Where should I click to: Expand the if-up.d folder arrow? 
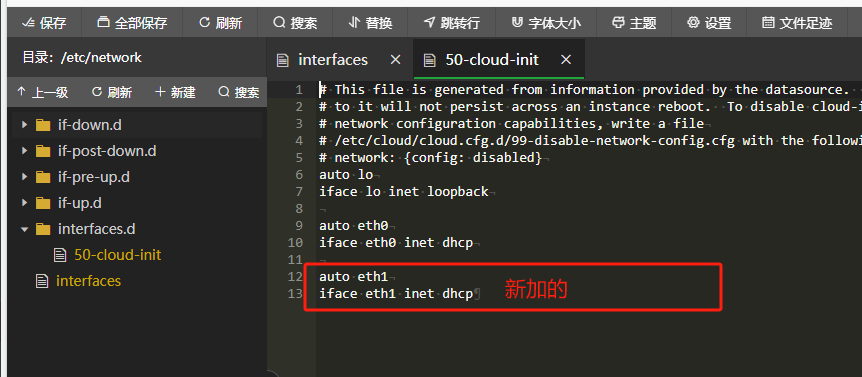tap(24, 203)
